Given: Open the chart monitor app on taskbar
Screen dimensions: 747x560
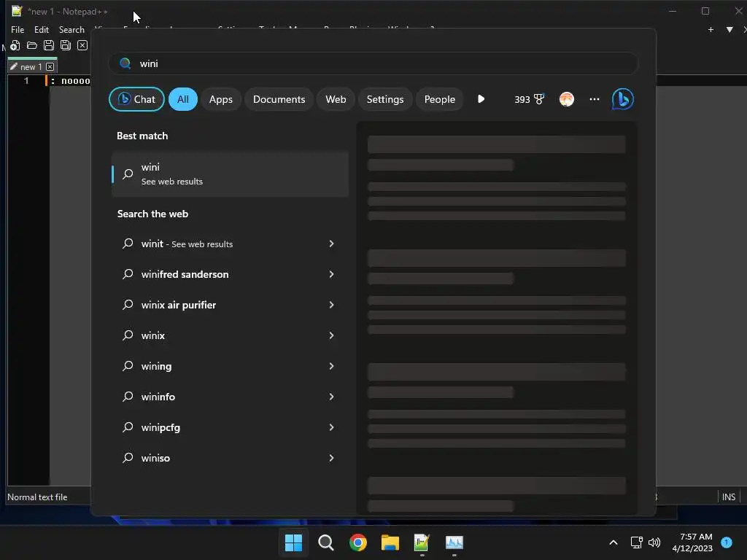Looking at the screenshot, I should coord(454,542).
